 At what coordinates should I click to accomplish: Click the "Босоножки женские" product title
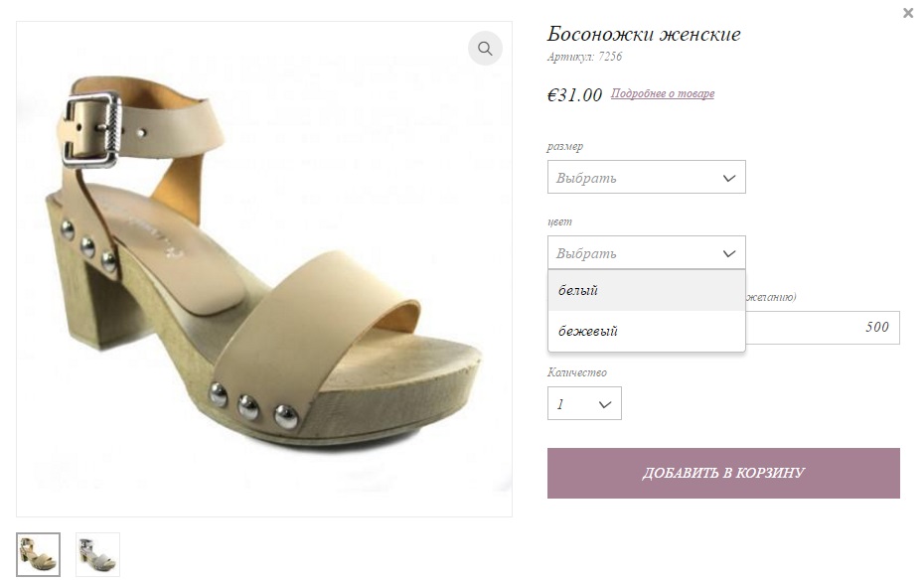coord(644,35)
